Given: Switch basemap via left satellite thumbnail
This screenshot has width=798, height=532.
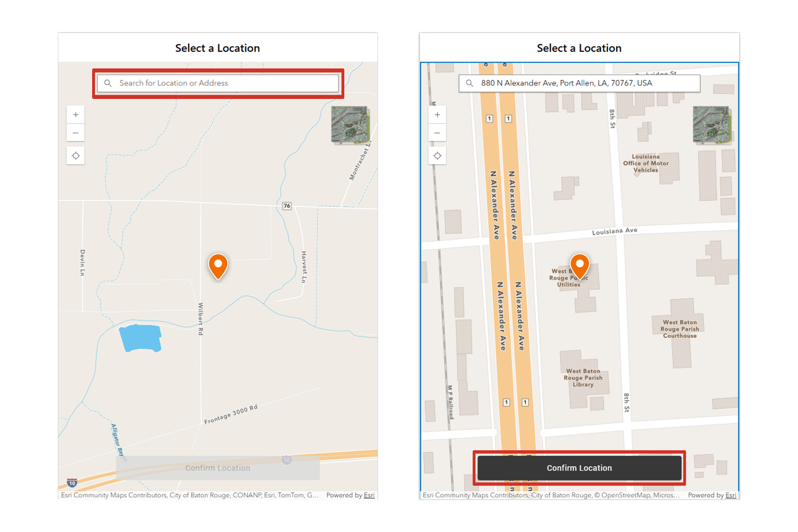Looking at the screenshot, I should click(350, 124).
